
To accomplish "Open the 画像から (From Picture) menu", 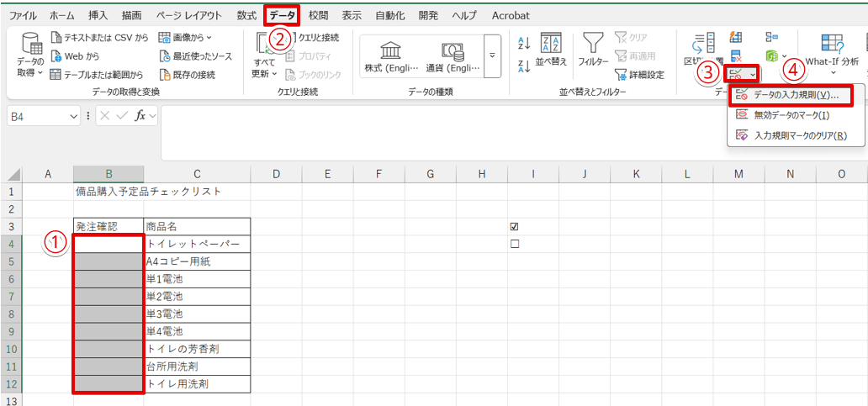I will [185, 38].
